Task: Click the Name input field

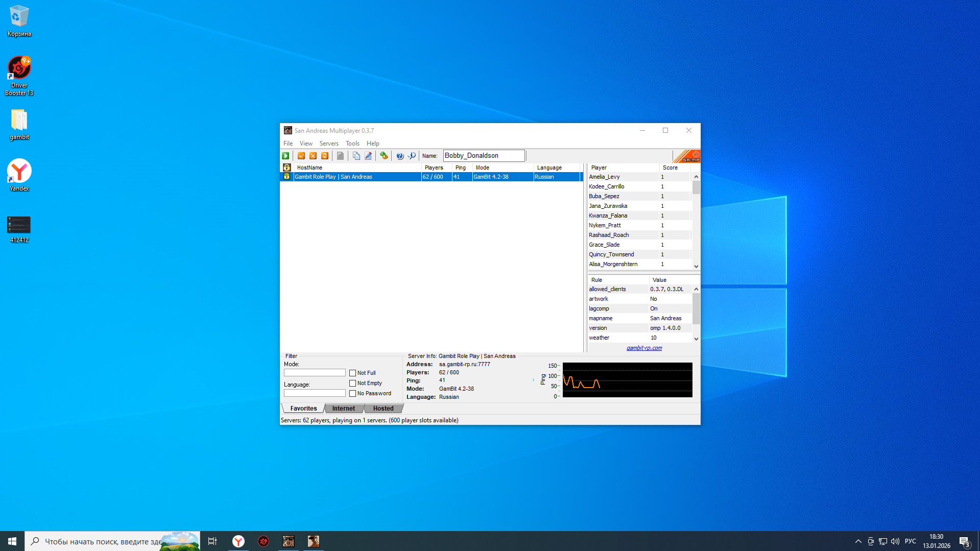Action: (483, 156)
